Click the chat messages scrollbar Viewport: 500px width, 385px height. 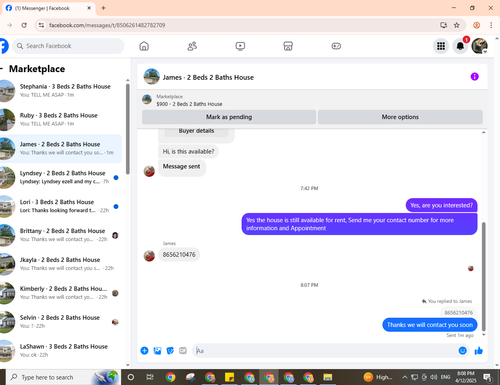coord(484,277)
